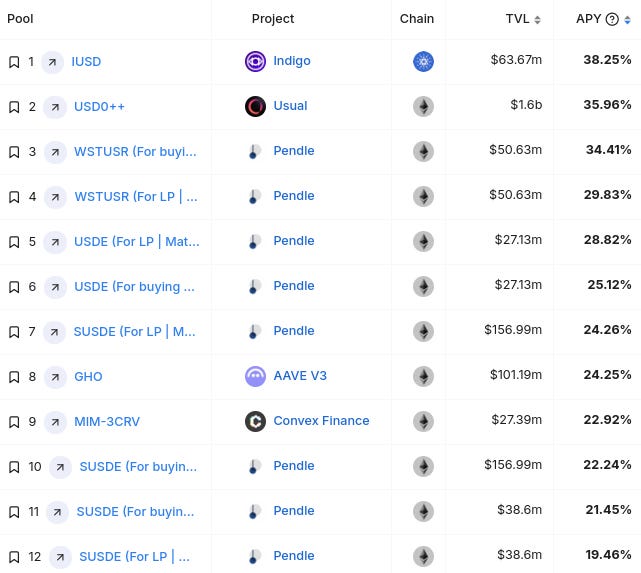Click the APY help question-mark icon
This screenshot has width=641, height=573.
coord(612,19)
